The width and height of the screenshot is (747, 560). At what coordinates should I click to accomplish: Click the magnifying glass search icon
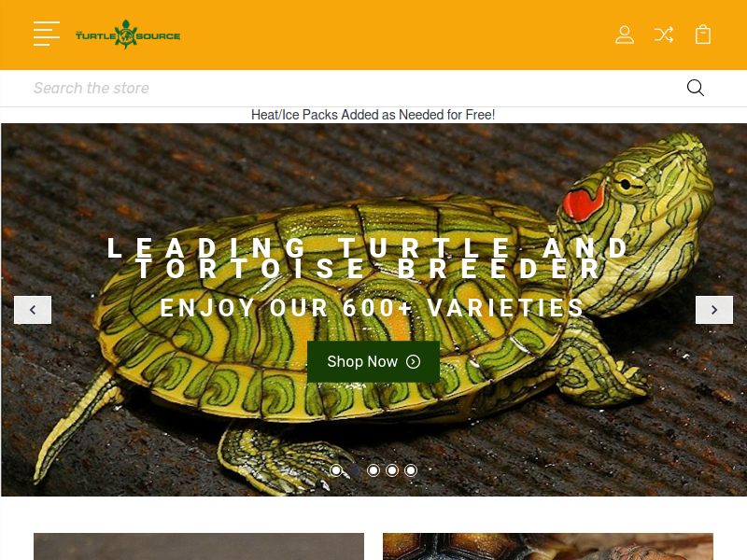(x=695, y=88)
